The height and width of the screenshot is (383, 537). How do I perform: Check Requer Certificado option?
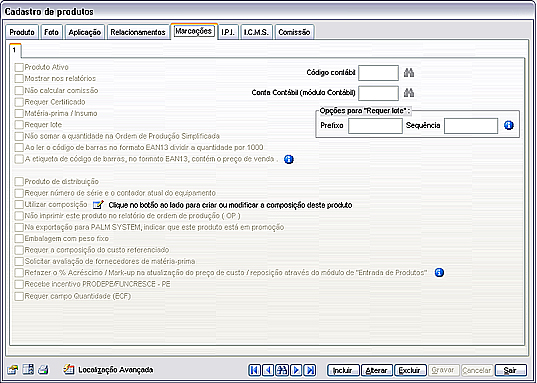point(19,102)
